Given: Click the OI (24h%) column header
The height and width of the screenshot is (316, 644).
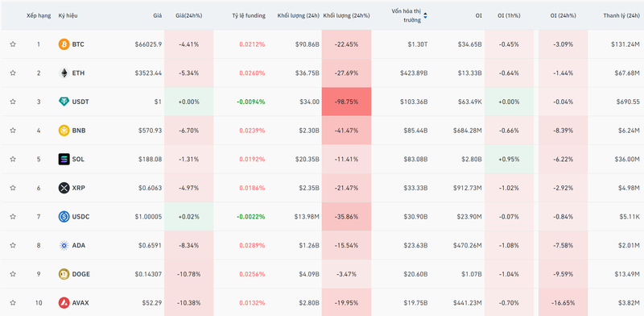Looking at the screenshot, I should click(563, 15).
